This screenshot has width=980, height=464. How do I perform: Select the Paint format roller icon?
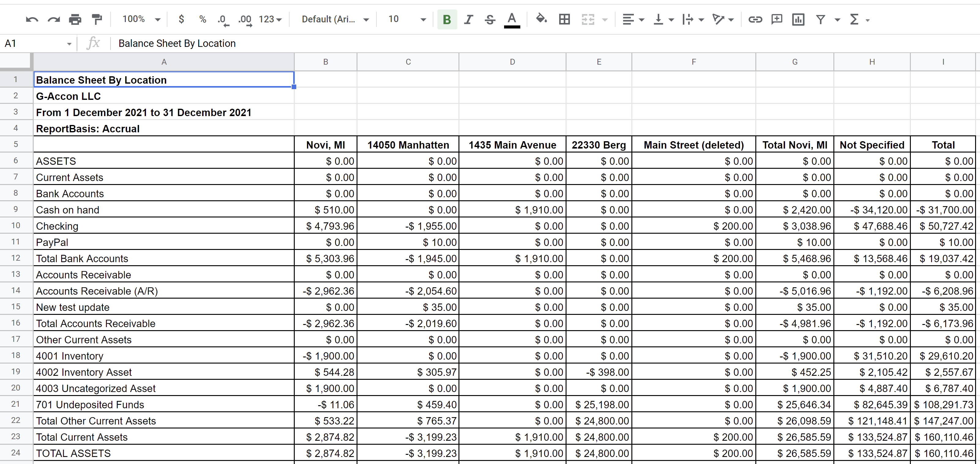[x=97, y=19]
